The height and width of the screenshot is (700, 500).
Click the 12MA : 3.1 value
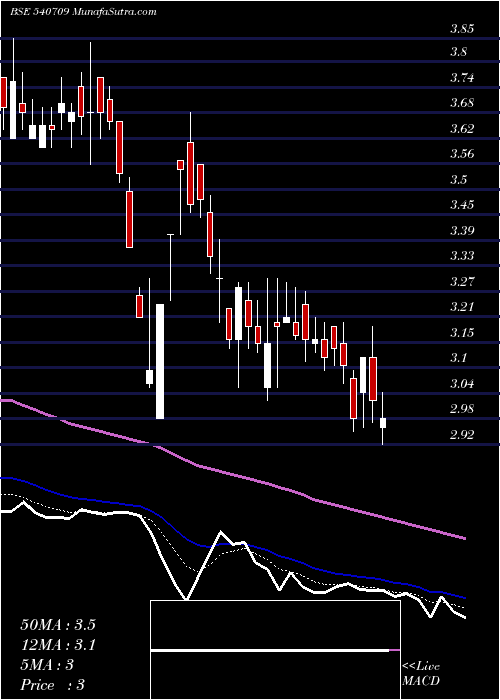coord(58,645)
